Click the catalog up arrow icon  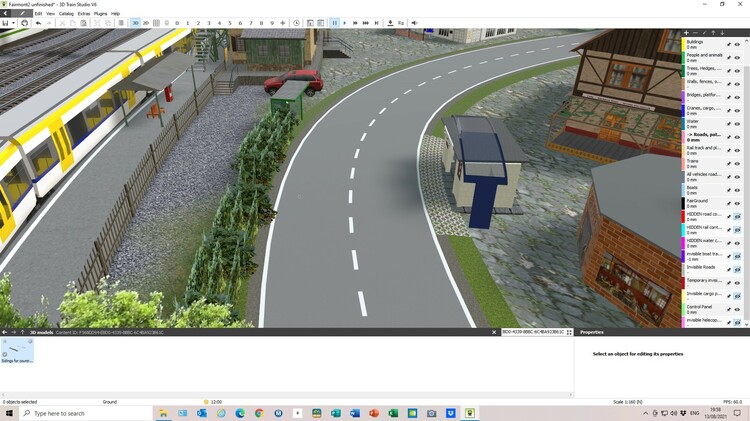click(22, 332)
